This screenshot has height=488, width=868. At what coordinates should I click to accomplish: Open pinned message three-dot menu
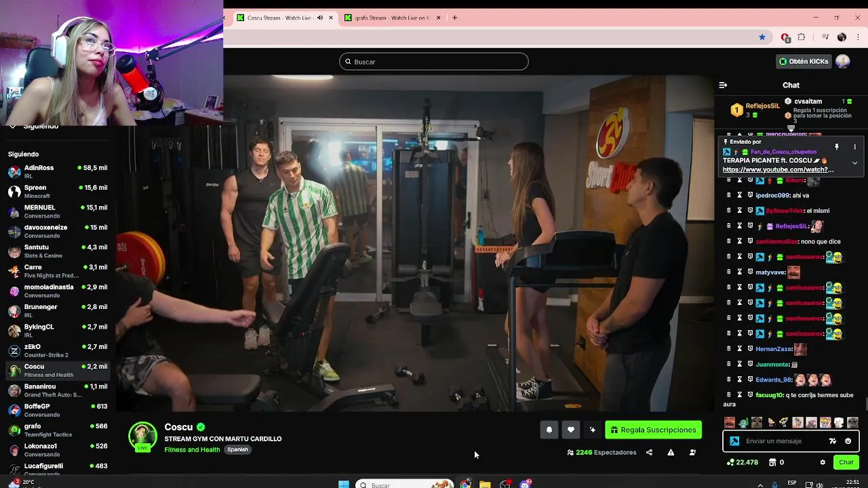coord(854,146)
